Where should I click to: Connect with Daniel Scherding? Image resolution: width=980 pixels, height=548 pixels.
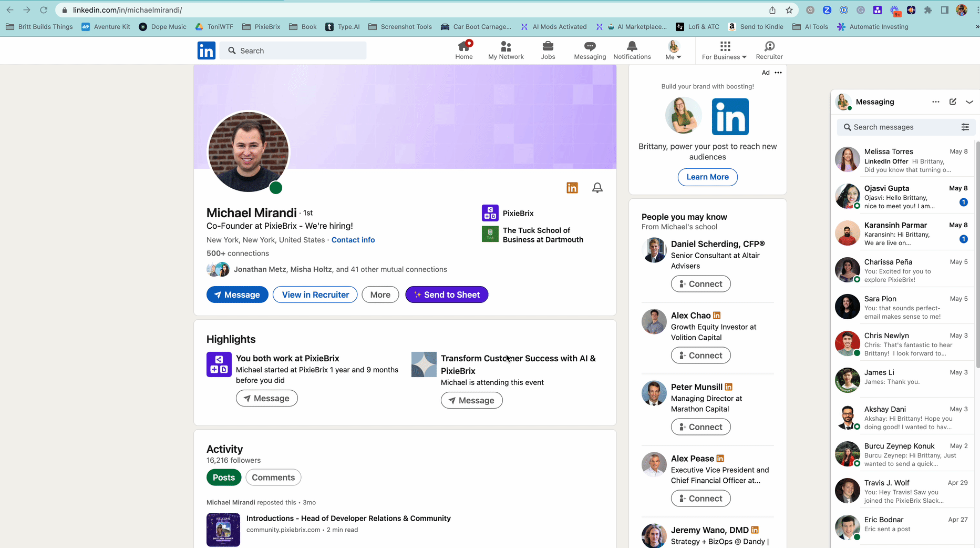tap(700, 284)
